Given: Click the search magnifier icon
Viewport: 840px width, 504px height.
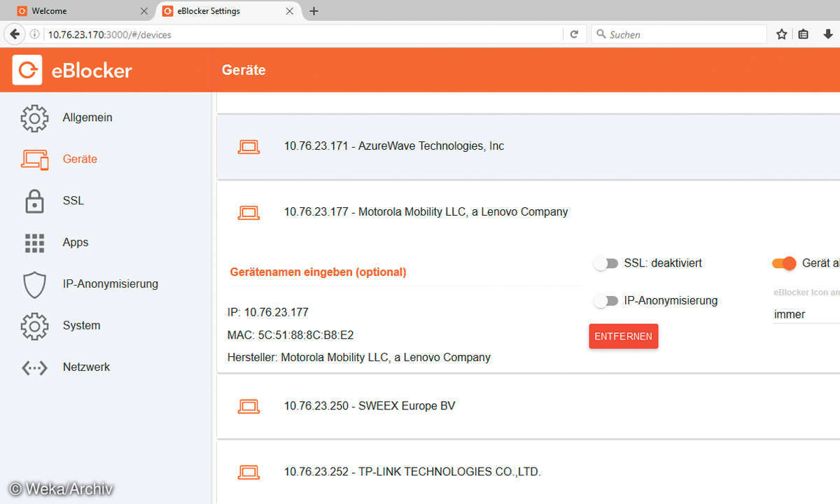Looking at the screenshot, I should [x=601, y=34].
